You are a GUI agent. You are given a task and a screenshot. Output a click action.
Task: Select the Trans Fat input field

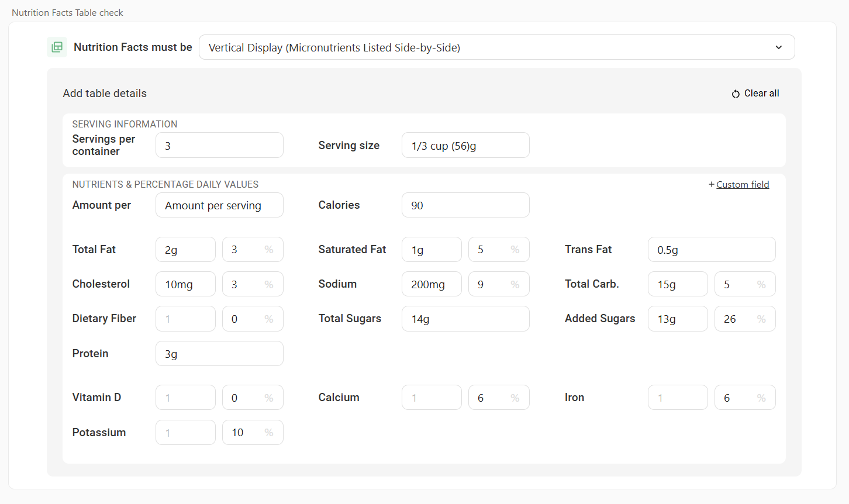tap(712, 250)
